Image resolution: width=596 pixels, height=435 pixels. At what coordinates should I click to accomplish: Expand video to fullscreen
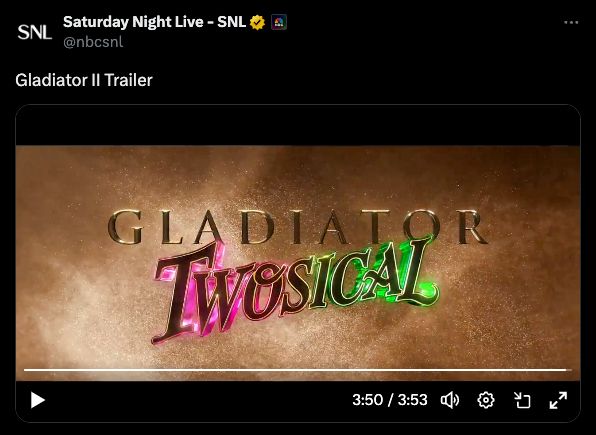tap(558, 400)
